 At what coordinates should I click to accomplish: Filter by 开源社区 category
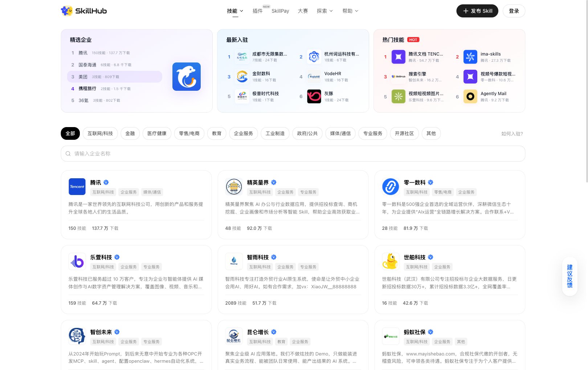[x=404, y=134]
